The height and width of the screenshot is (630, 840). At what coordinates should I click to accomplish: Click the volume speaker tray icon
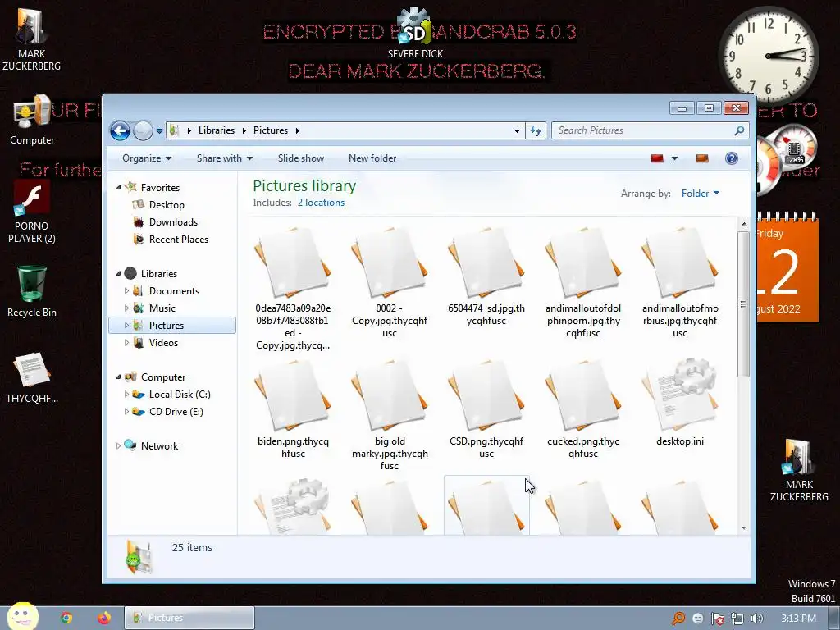pos(757,619)
